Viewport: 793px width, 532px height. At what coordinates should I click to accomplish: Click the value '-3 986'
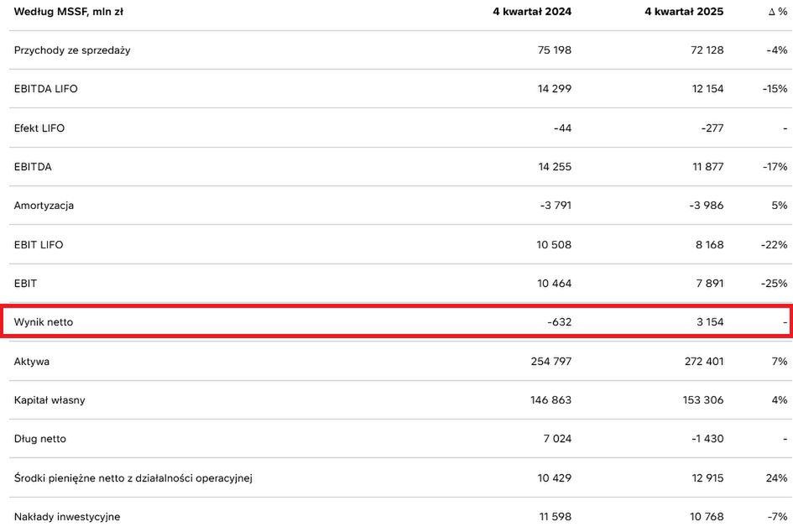(x=706, y=206)
